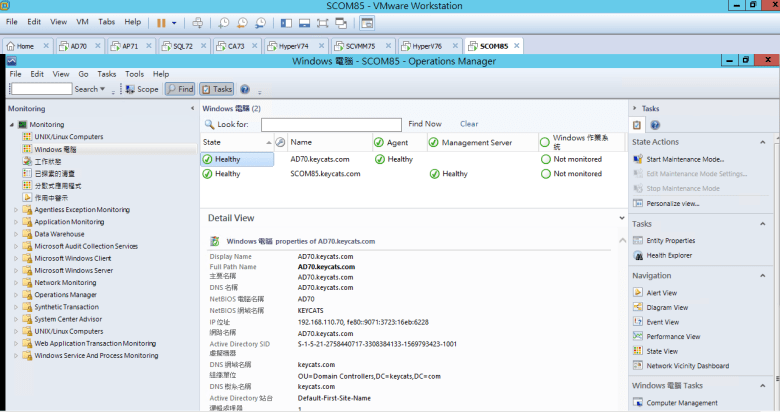This screenshot has height=412, width=780.
Task: Expand the Network Monitoring tree folder
Action: (x=15, y=283)
